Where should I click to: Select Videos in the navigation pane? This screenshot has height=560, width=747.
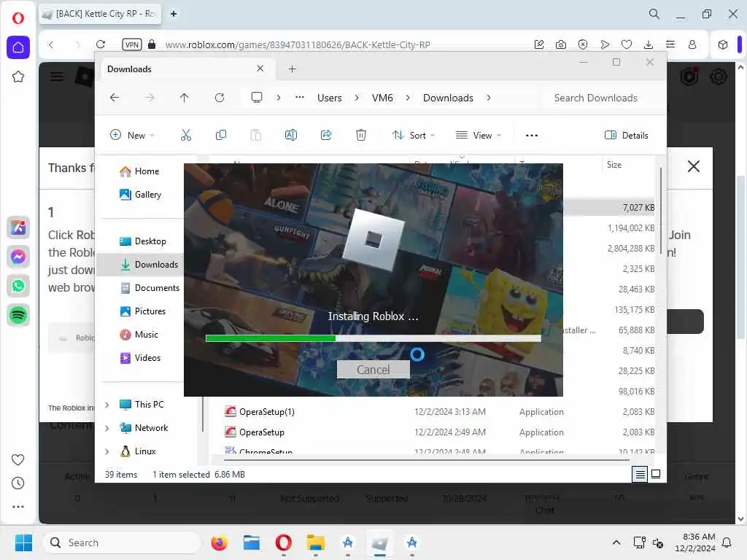[x=141, y=357]
